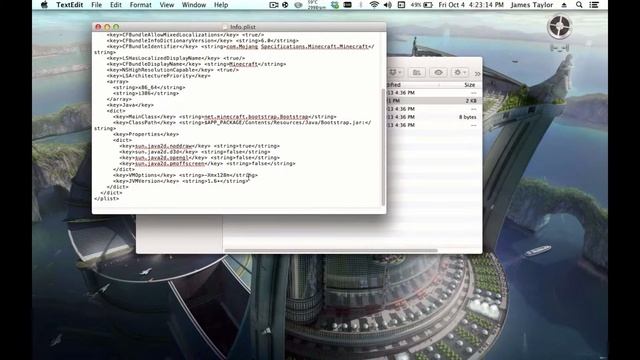Viewport: 640px width, 360px height.
Task: Click the Finder Quick Look eye icon
Action: 438,73
